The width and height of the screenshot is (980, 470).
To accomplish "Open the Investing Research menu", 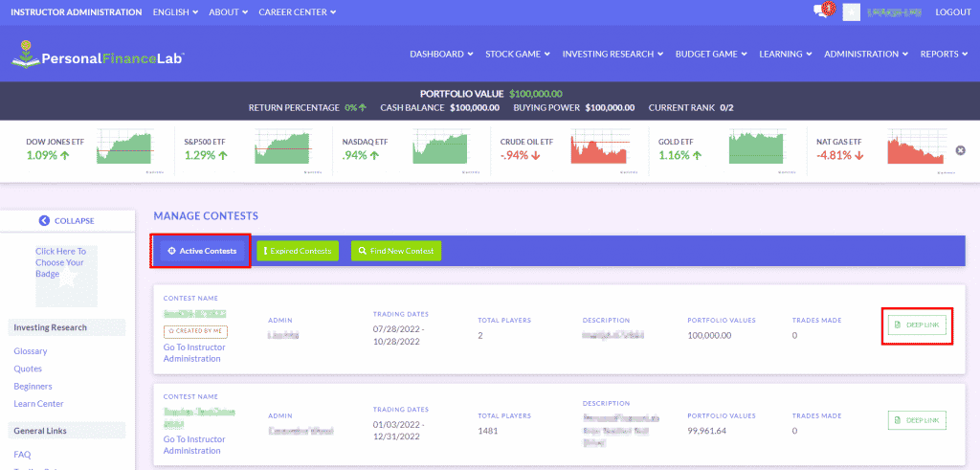I will pos(612,54).
